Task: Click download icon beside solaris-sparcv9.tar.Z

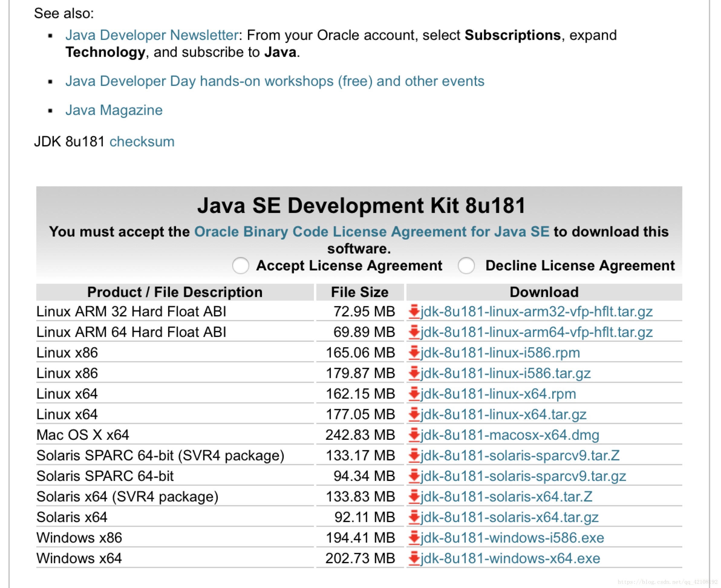Action: pos(414,456)
